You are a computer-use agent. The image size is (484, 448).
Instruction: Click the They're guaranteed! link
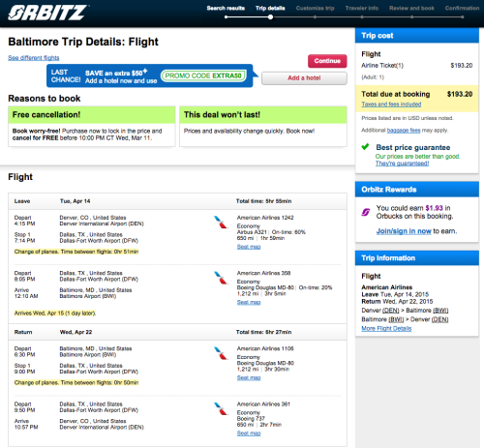(x=402, y=164)
